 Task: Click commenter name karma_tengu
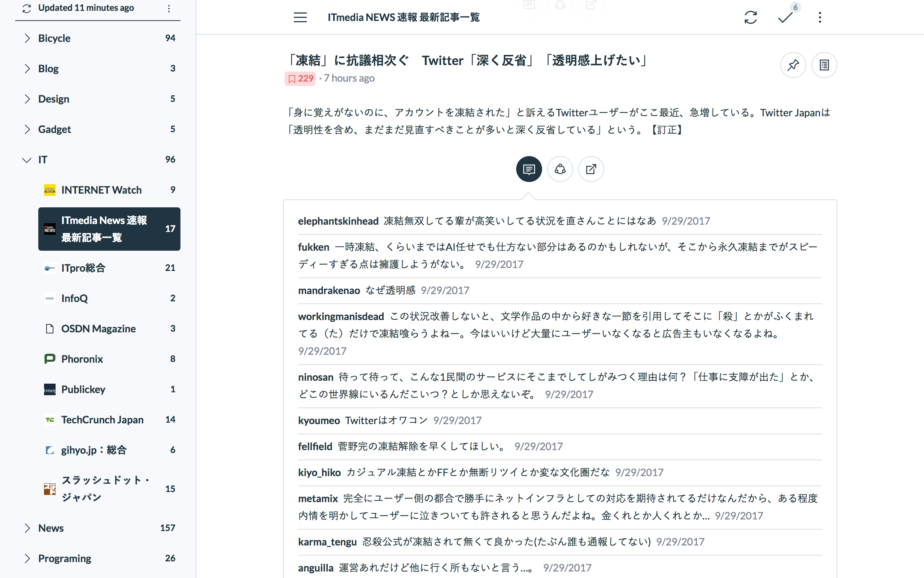pyautogui.click(x=327, y=542)
